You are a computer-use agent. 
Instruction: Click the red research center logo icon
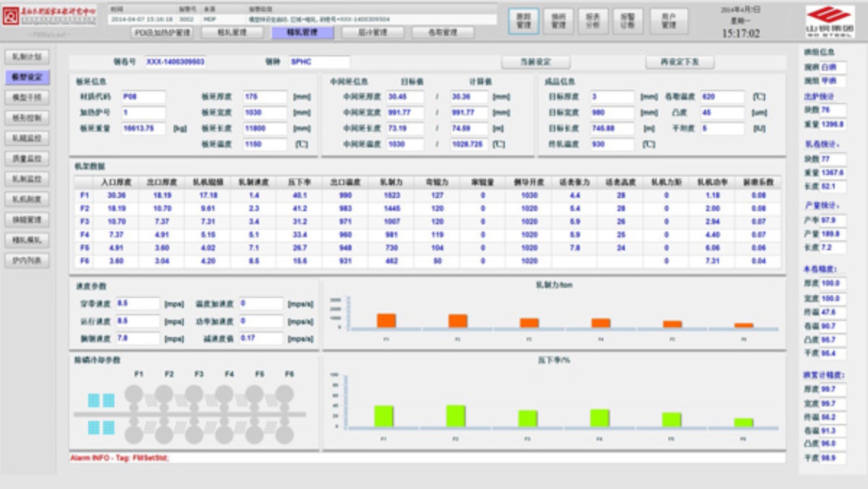click(x=11, y=16)
